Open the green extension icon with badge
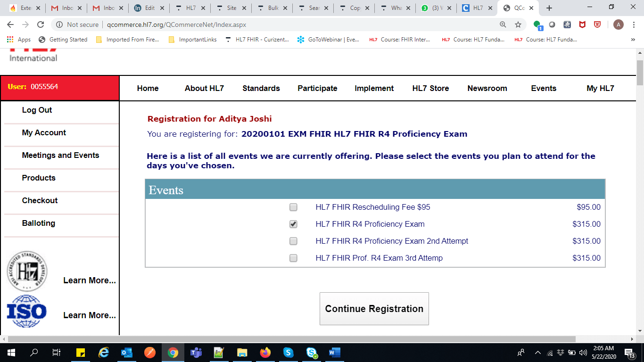Image resolution: width=644 pixels, height=362 pixels. (537, 25)
